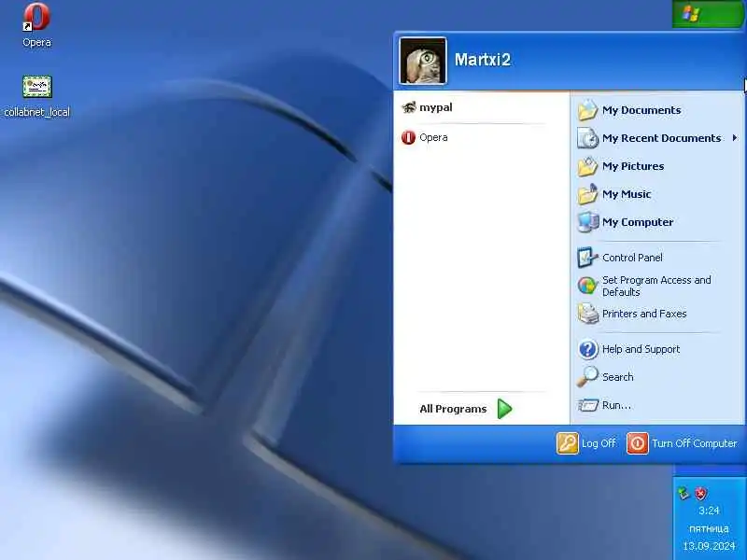Open Printers and Faxes

(x=657, y=314)
